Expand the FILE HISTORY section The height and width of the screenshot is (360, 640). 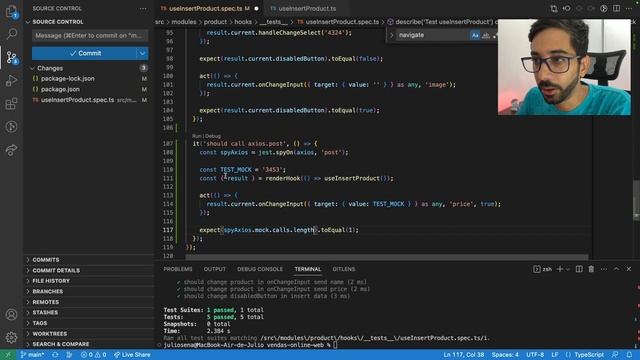[x=51, y=281]
